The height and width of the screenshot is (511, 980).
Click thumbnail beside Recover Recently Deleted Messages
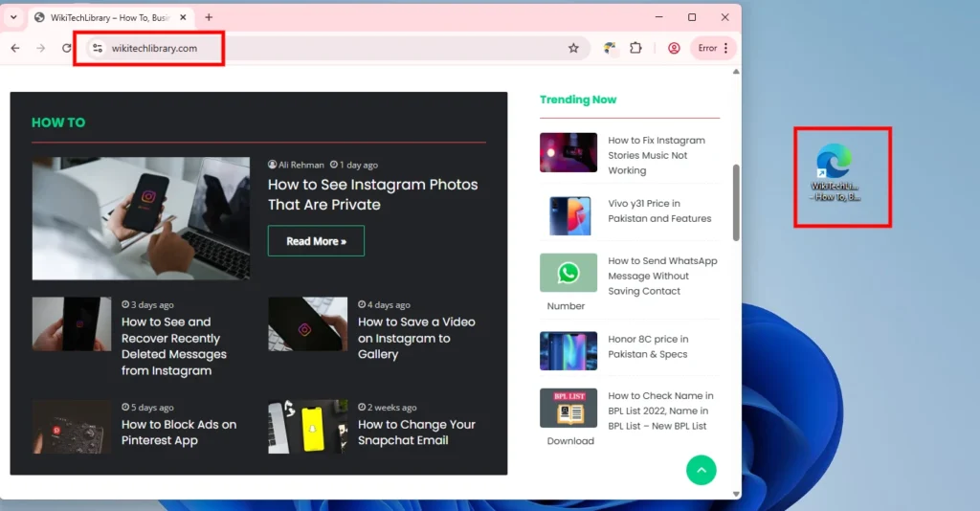72,323
